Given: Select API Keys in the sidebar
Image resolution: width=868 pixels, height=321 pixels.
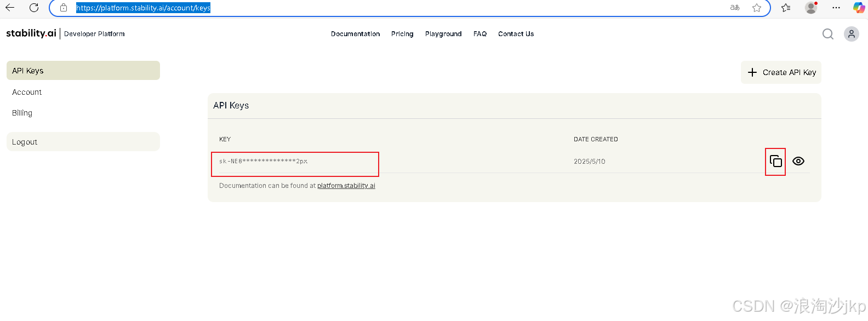Looking at the screenshot, I should [x=83, y=71].
